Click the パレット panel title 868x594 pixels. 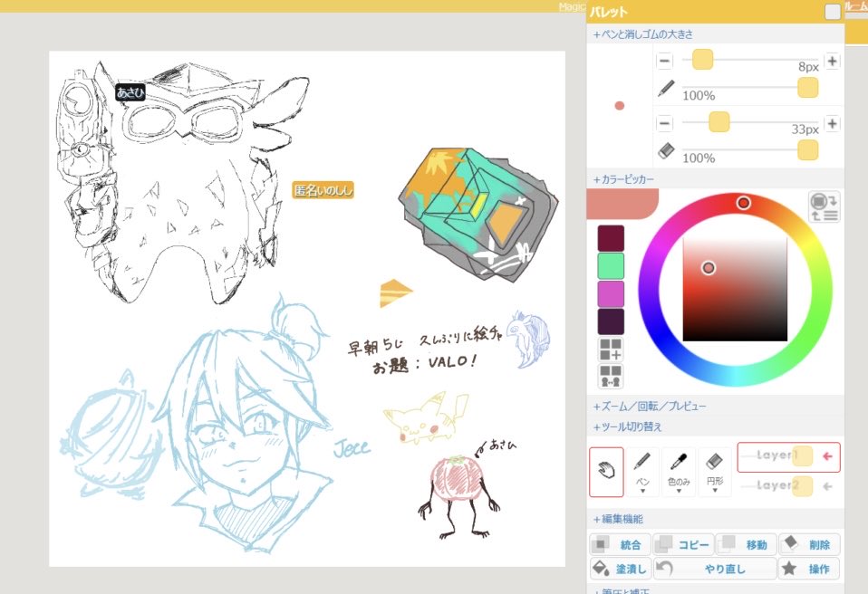pyautogui.click(x=608, y=12)
